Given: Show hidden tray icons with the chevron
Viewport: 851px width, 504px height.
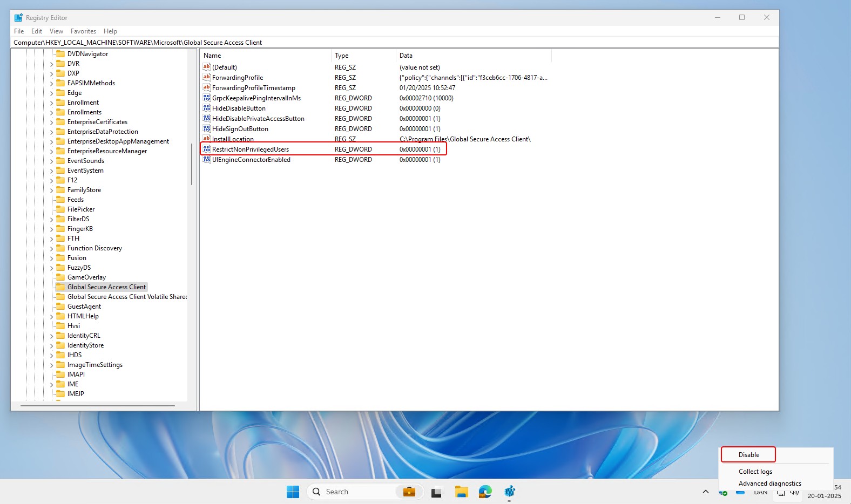Looking at the screenshot, I should tap(706, 492).
